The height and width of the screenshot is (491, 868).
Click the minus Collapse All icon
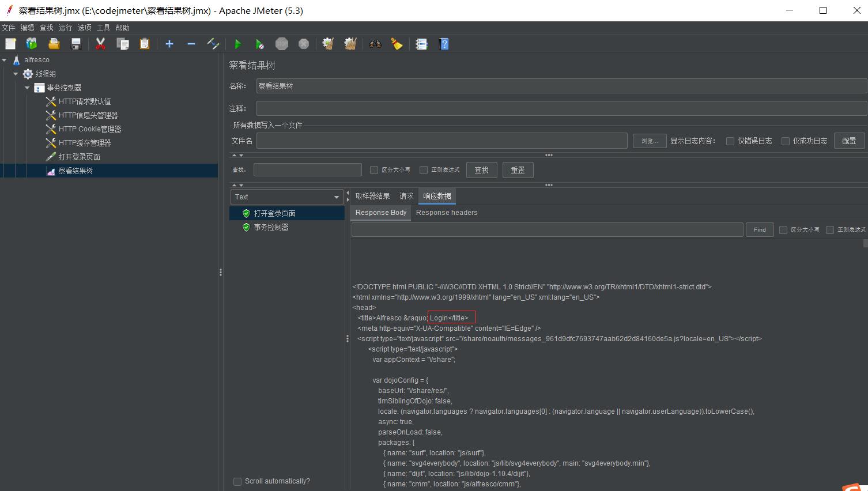pyautogui.click(x=191, y=44)
